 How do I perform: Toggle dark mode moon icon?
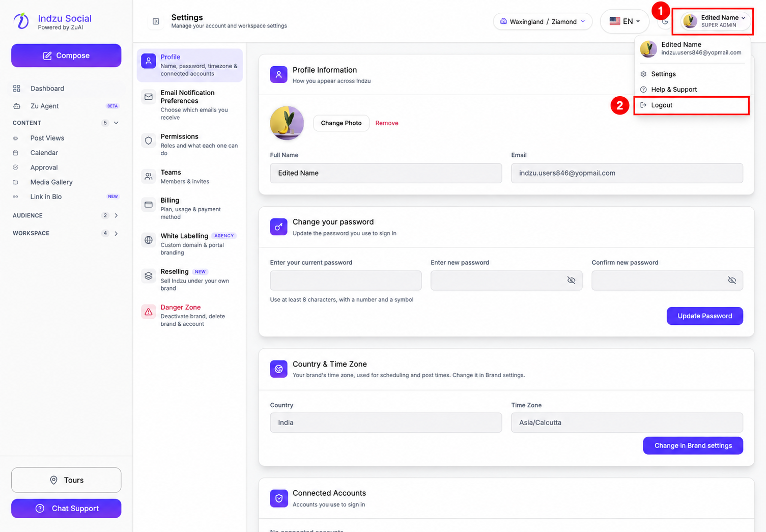click(665, 21)
